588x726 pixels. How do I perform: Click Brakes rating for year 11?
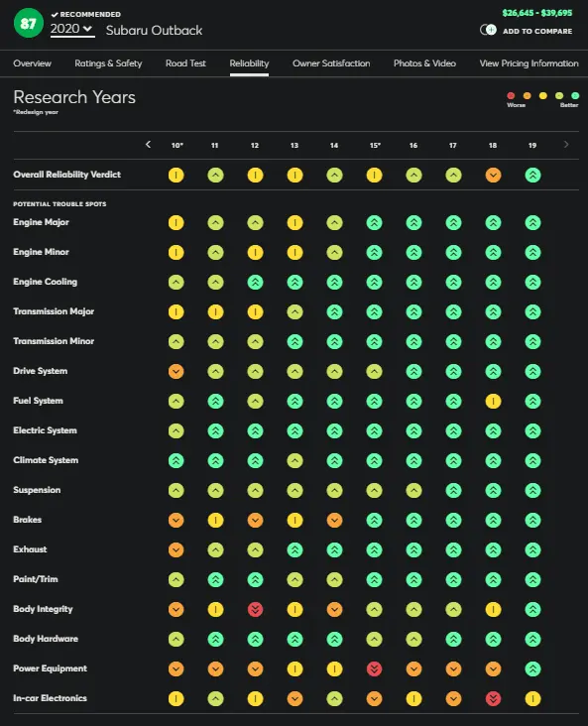(215, 520)
